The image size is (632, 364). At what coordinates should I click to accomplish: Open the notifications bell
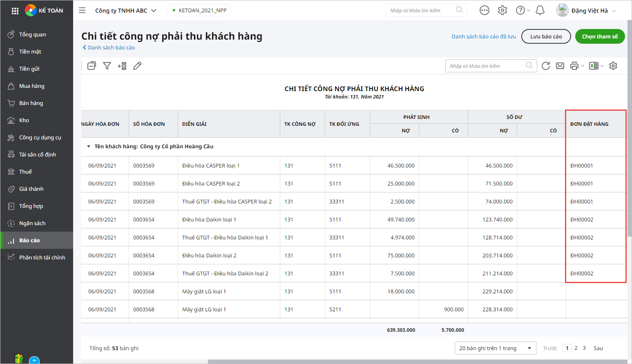[x=540, y=10]
